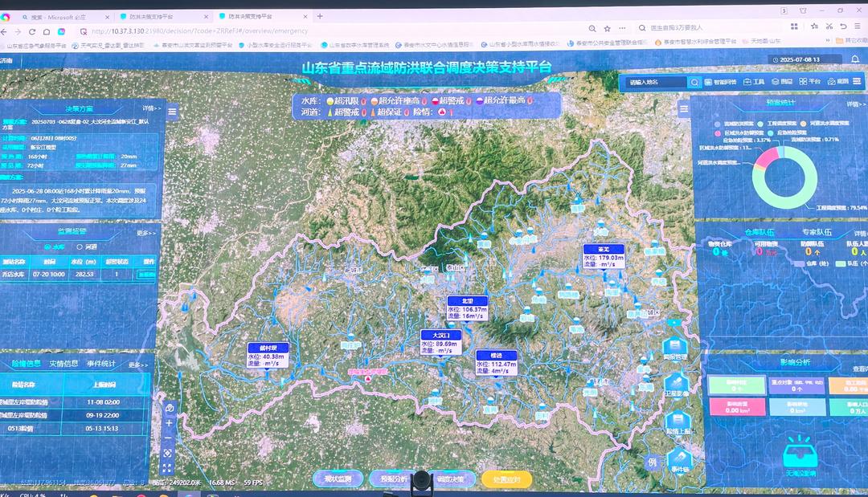
Task: Expand 详情>> in the 决策方案 panel
Action: point(150,108)
